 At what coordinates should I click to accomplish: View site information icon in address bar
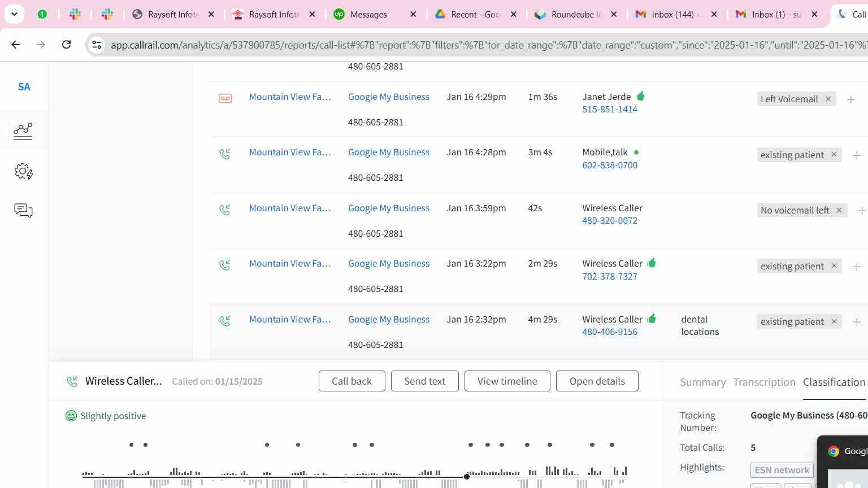97,45
